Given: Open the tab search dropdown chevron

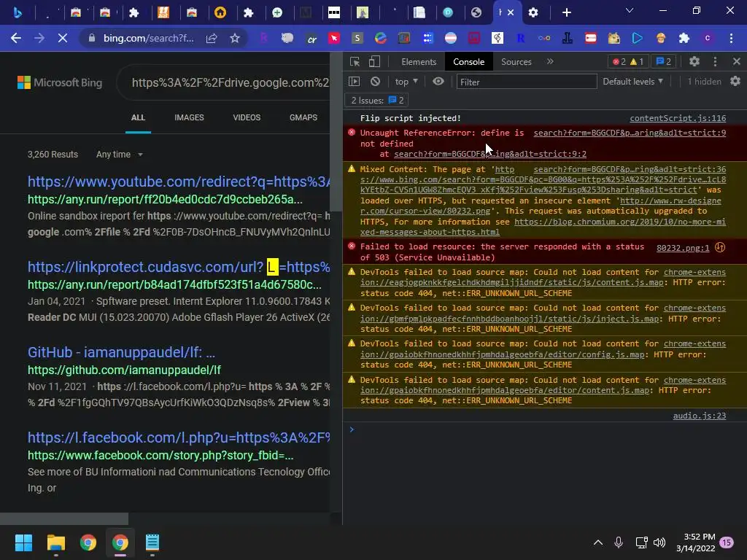Looking at the screenshot, I should pos(630,10).
